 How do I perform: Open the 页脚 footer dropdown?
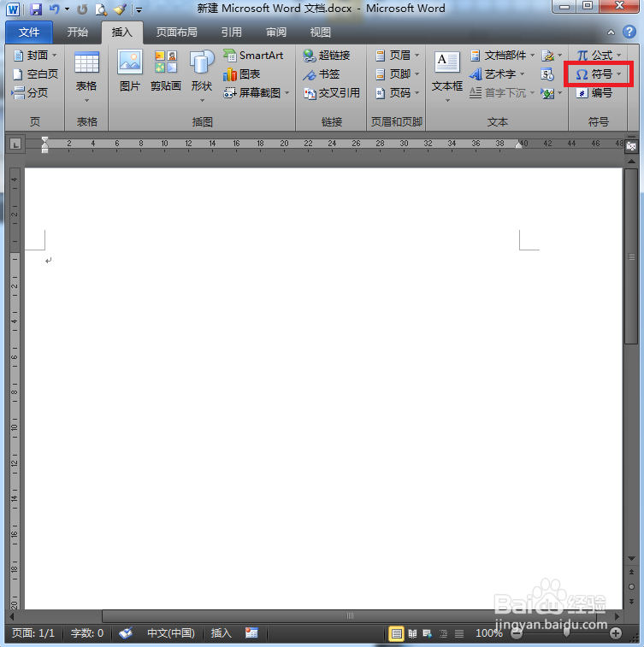(x=397, y=74)
